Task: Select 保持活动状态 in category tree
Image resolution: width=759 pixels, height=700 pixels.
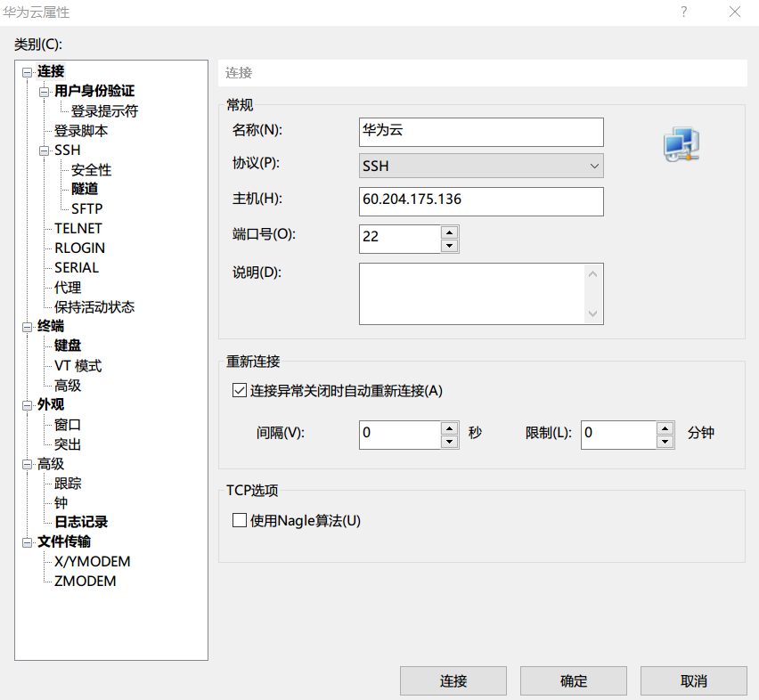Action: 94,306
